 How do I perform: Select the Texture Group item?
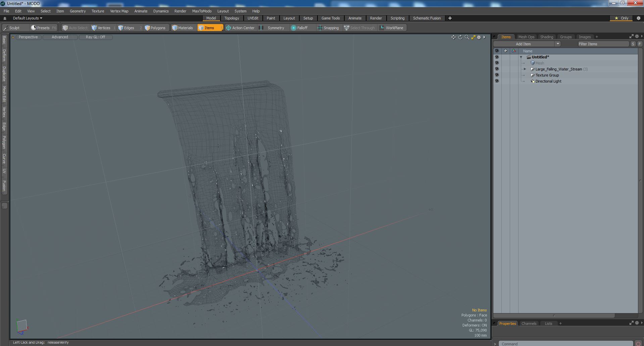[x=547, y=75]
